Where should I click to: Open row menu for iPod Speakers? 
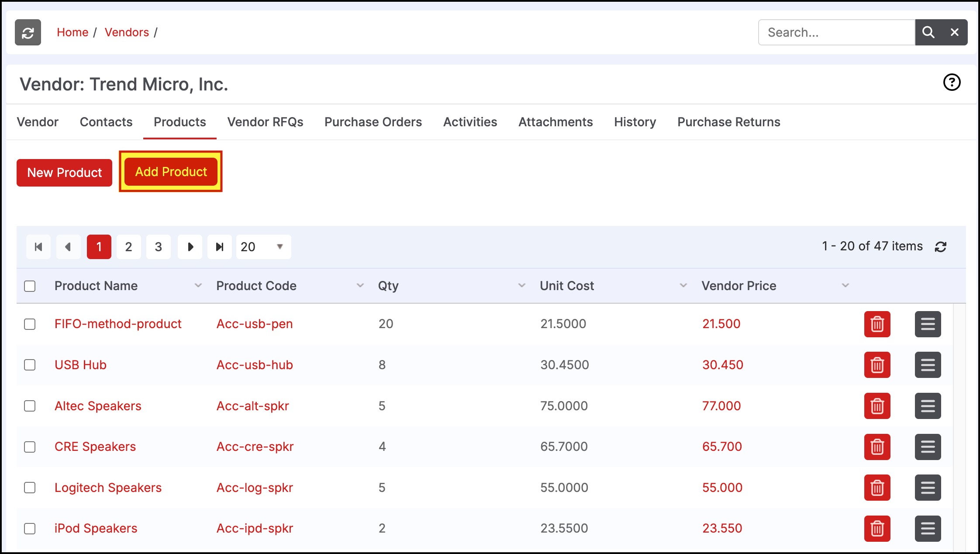point(928,529)
